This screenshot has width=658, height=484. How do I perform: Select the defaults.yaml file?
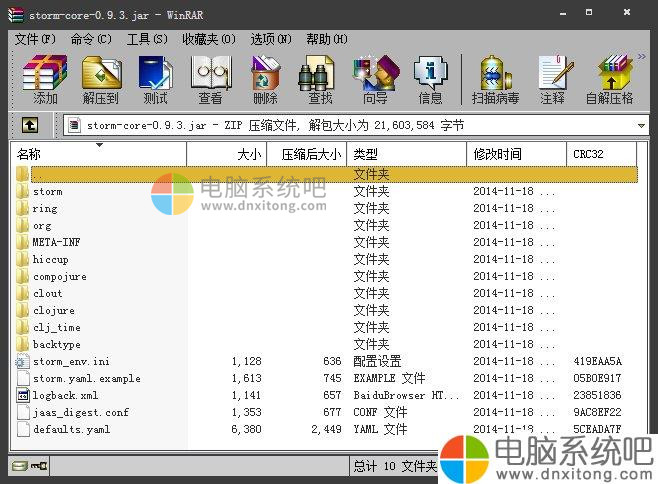[327, 429]
